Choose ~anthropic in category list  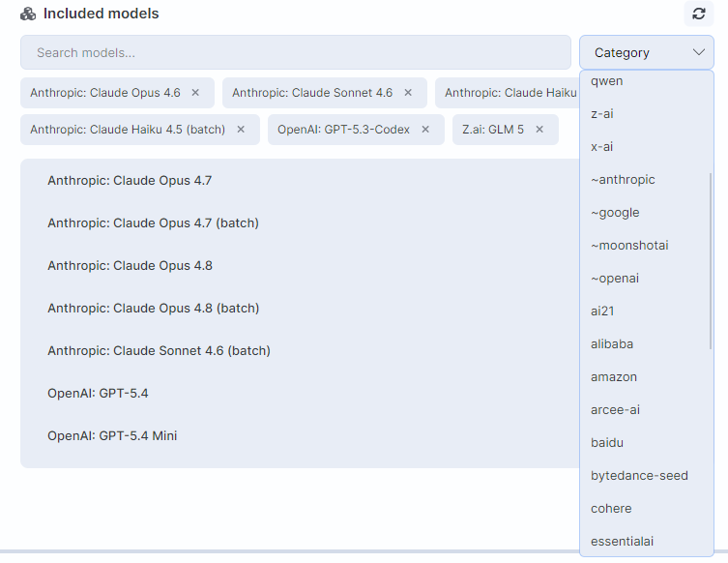point(646,180)
